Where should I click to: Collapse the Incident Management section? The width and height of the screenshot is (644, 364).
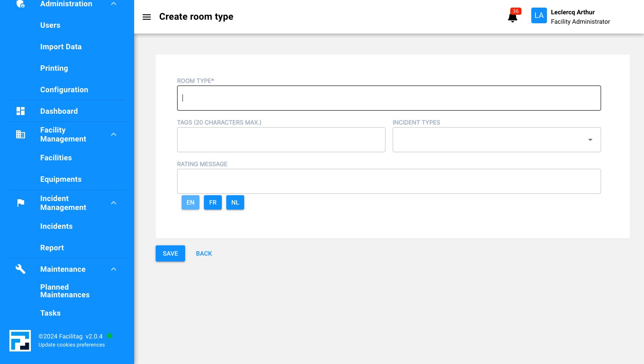[114, 203]
